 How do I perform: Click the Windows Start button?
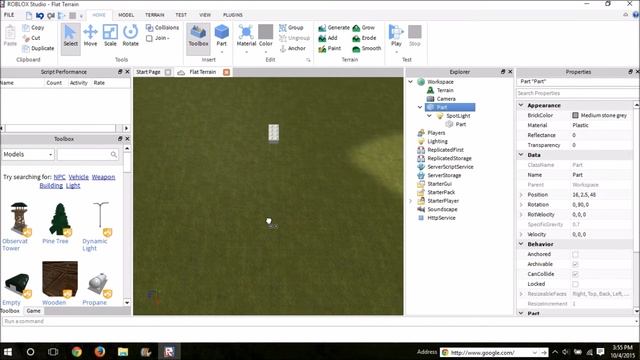click(x=8, y=351)
